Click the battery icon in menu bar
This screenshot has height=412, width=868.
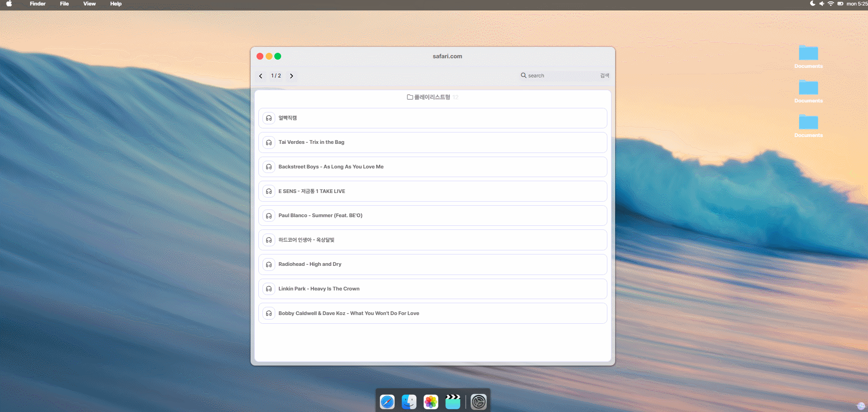[840, 4]
